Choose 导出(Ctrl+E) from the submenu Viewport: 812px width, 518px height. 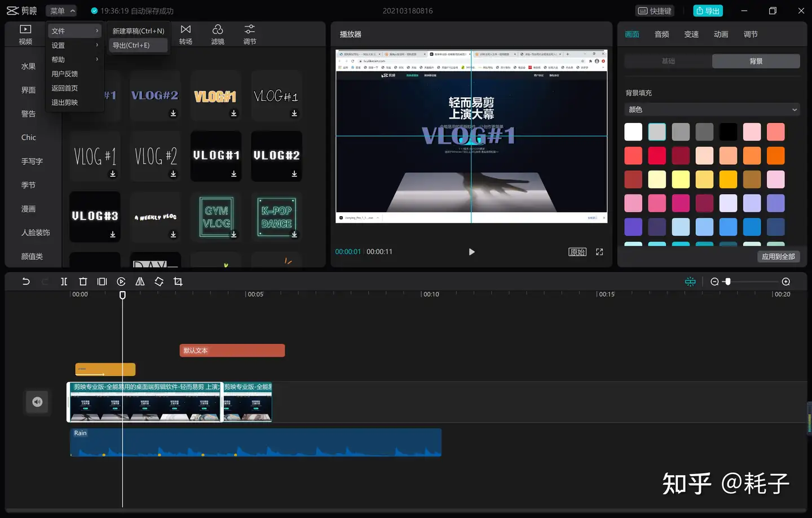[x=138, y=45]
